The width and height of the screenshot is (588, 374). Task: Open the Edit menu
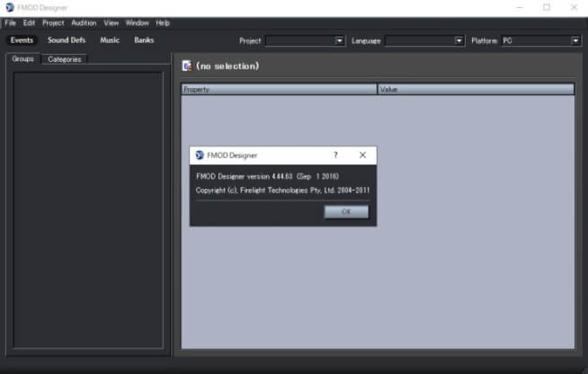click(x=29, y=22)
